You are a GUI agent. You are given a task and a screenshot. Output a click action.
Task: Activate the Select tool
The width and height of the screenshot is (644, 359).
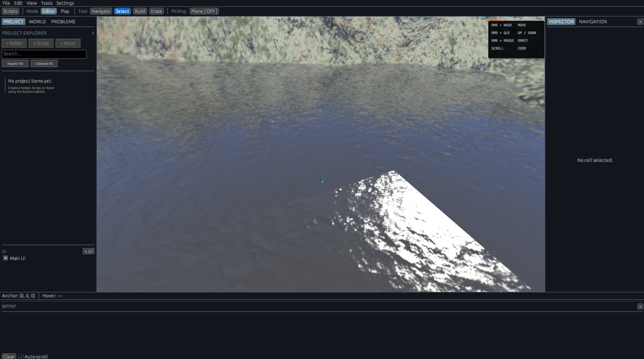(122, 11)
